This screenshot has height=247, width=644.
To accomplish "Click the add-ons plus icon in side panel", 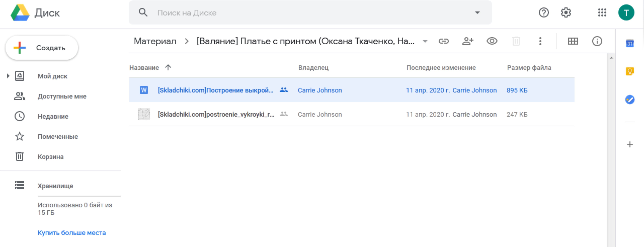I will (x=630, y=144).
